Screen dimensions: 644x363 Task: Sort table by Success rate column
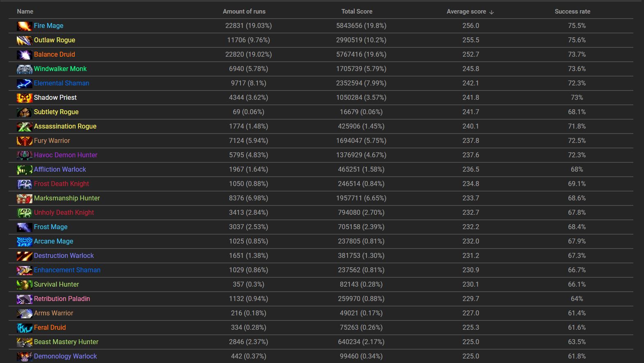[x=573, y=11]
